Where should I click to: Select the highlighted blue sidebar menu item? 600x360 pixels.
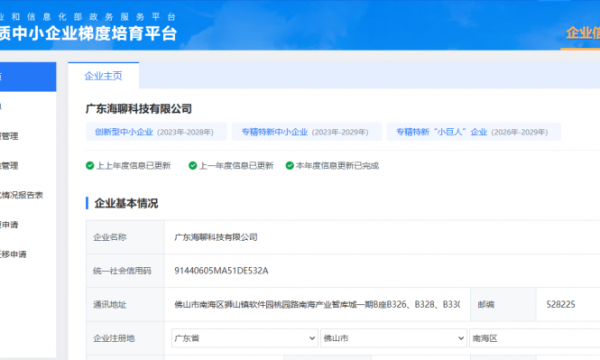(28, 77)
